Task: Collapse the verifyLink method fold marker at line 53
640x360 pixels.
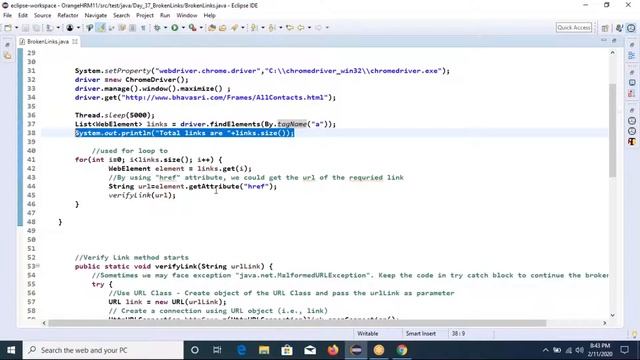Action: point(38,266)
